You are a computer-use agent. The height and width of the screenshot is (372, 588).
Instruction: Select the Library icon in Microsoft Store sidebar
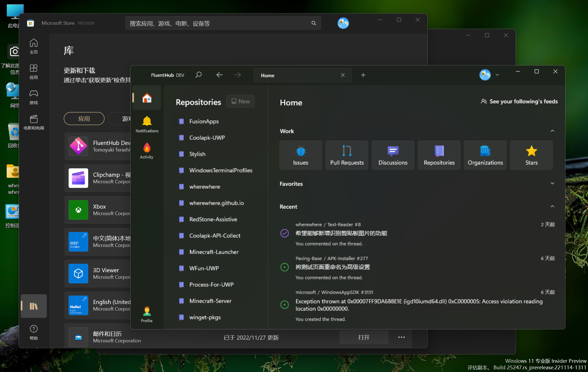tap(34, 306)
